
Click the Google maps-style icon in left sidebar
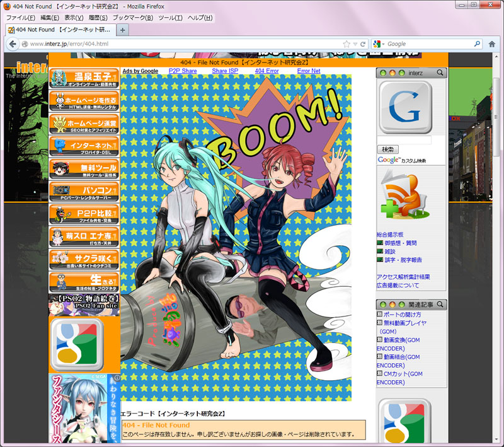click(77, 345)
